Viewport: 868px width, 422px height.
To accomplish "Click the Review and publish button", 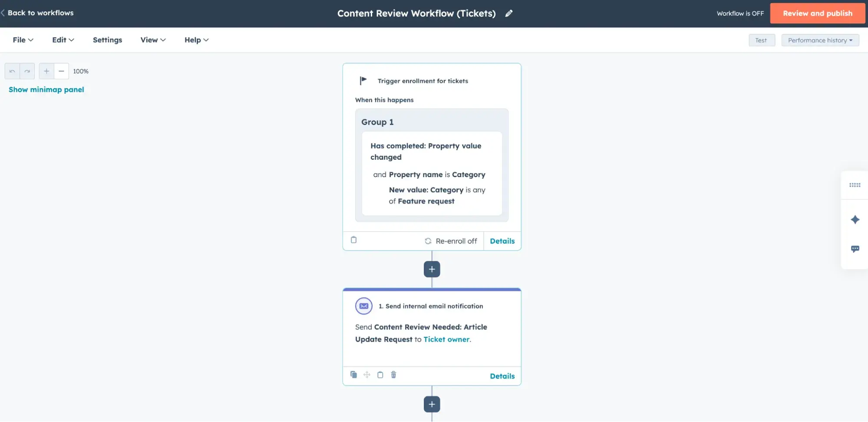I will coord(817,13).
